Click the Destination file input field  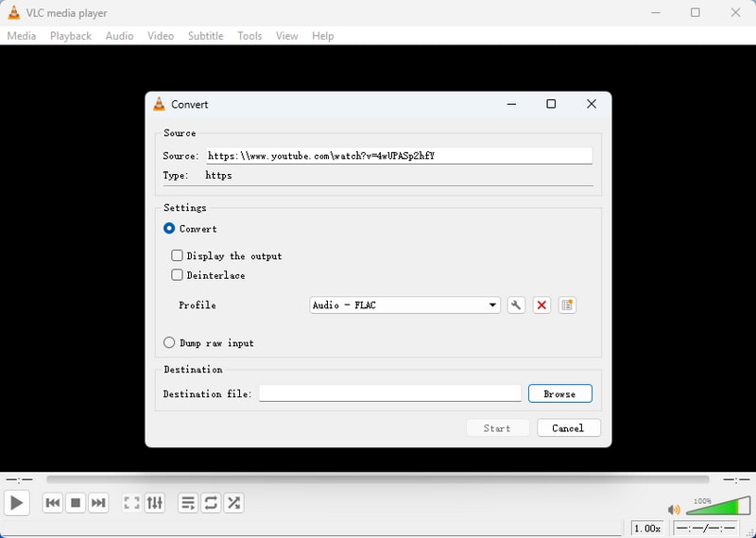click(x=390, y=393)
